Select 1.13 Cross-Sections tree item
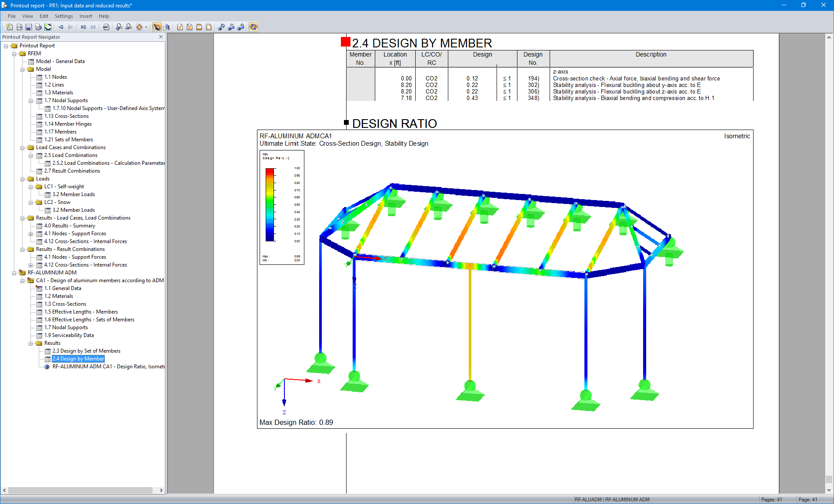834x504 pixels. click(x=67, y=116)
